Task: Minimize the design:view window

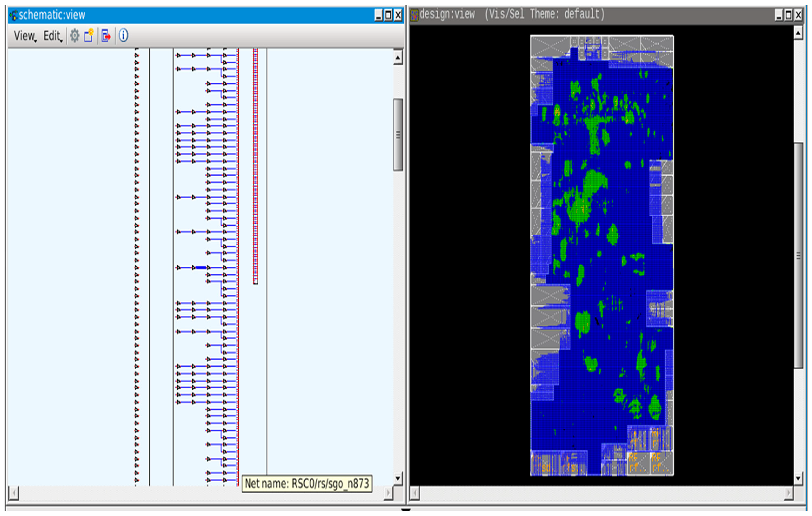Action: pyautogui.click(x=779, y=15)
